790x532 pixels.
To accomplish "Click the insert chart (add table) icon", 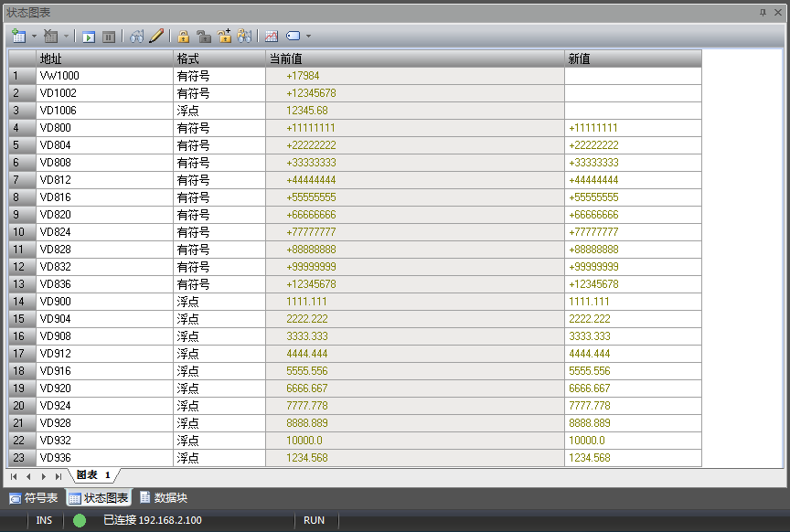I will tap(18, 37).
